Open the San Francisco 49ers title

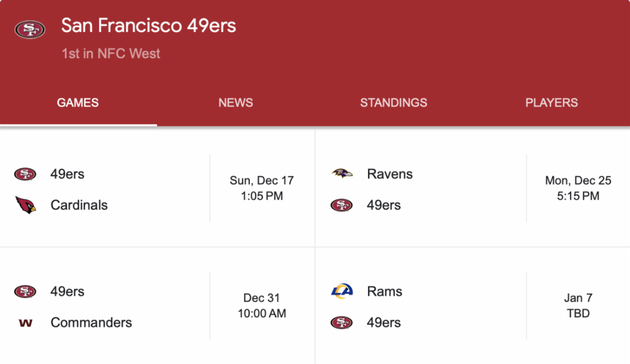pyautogui.click(x=149, y=26)
